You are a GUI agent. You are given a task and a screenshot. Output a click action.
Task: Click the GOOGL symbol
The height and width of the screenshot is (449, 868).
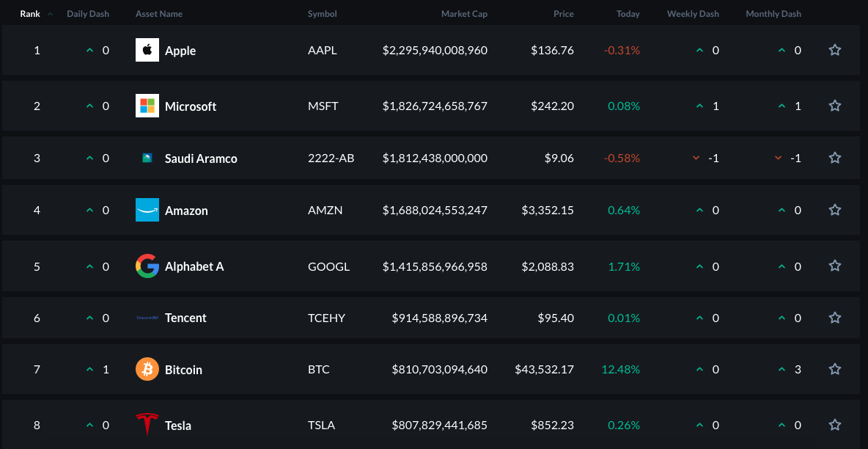(329, 266)
